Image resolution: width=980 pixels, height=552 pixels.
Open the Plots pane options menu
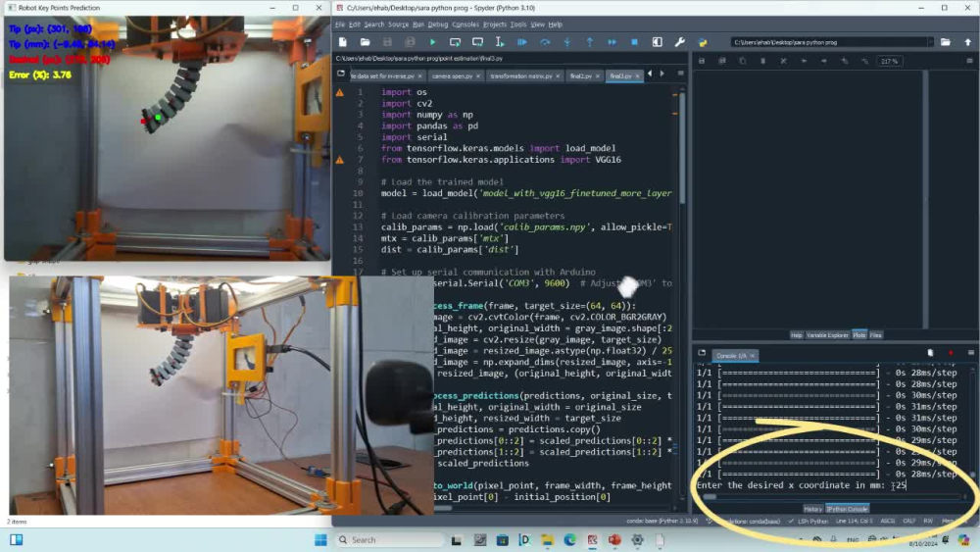tap(969, 61)
